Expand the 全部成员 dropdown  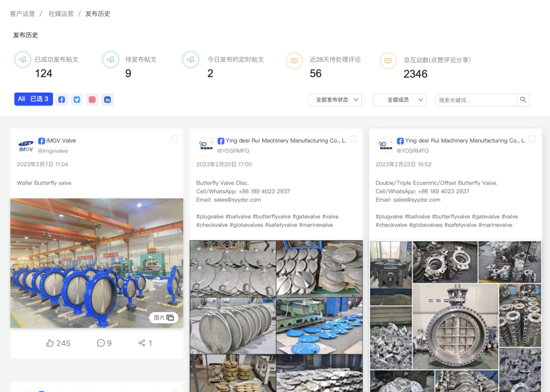point(399,100)
